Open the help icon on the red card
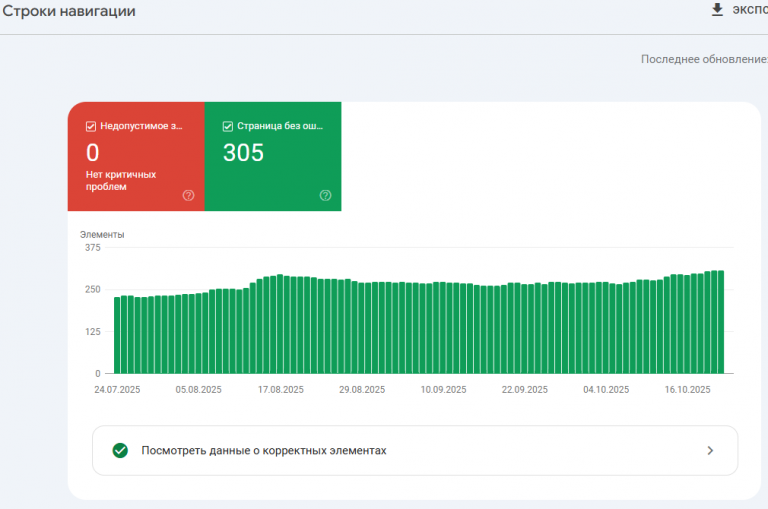The width and height of the screenshot is (768, 509). [188, 195]
